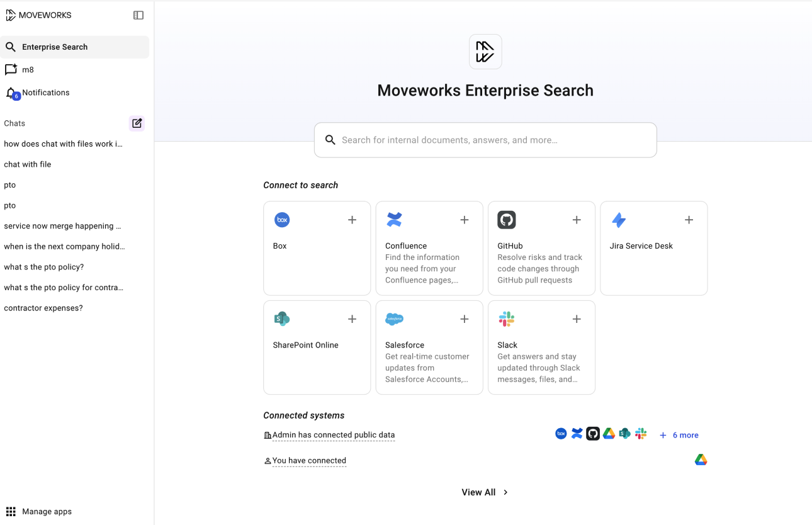
Task: Click Box icon in connected systems row
Action: click(561, 434)
